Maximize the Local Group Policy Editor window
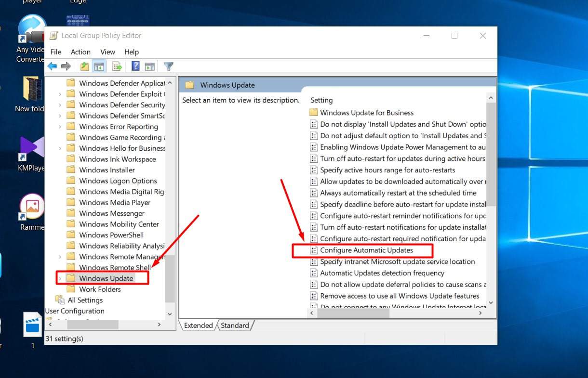Viewport: 588px width, 378px height. coord(454,36)
